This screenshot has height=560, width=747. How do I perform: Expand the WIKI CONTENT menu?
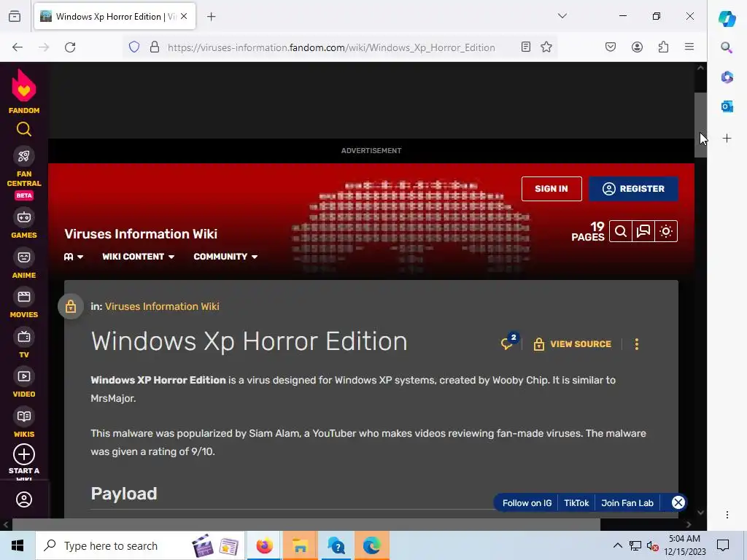(138, 257)
